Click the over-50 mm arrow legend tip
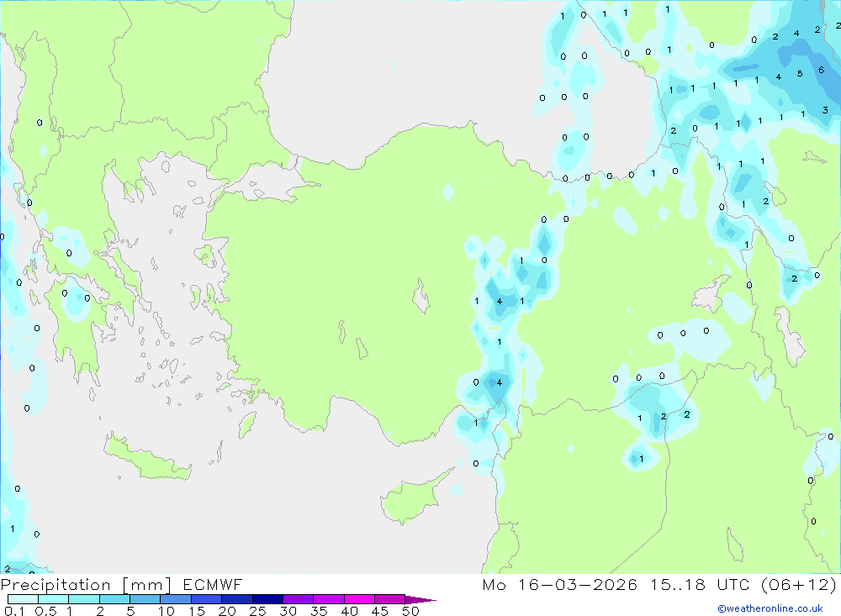The image size is (841, 616). (420, 600)
